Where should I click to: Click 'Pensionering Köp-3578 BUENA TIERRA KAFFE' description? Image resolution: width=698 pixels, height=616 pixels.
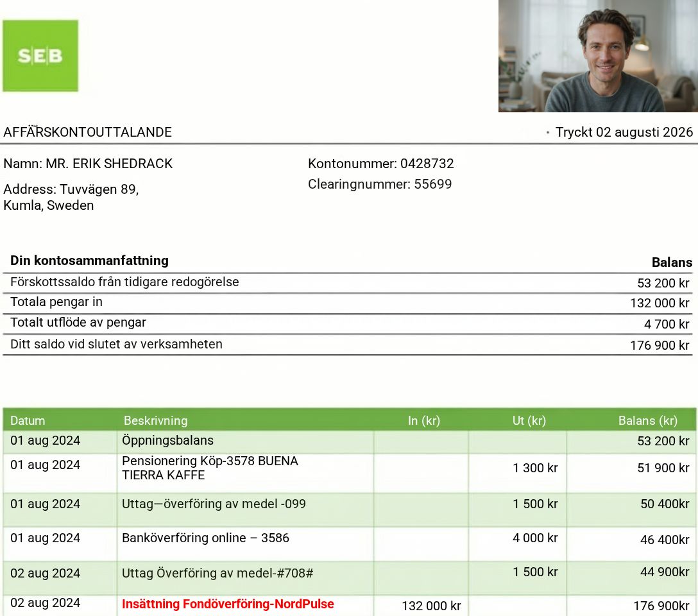210,468
